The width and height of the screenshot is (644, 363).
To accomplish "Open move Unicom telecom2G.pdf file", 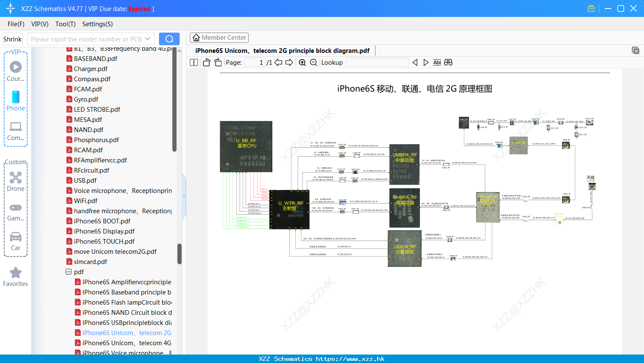I will coord(115,252).
